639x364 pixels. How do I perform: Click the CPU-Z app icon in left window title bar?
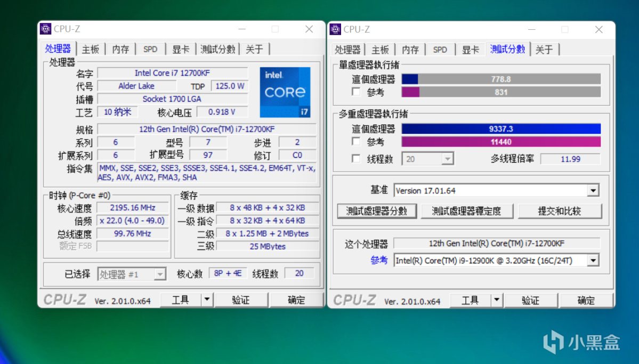click(46, 29)
